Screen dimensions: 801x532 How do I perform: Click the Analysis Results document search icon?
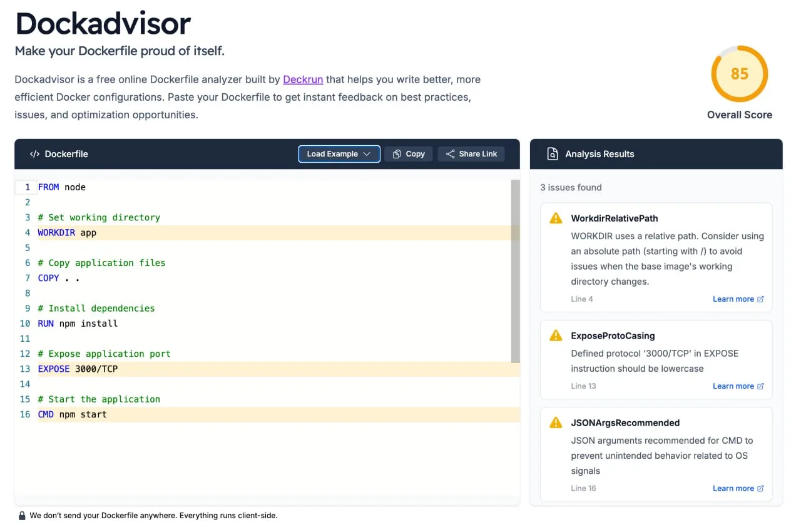pos(553,154)
